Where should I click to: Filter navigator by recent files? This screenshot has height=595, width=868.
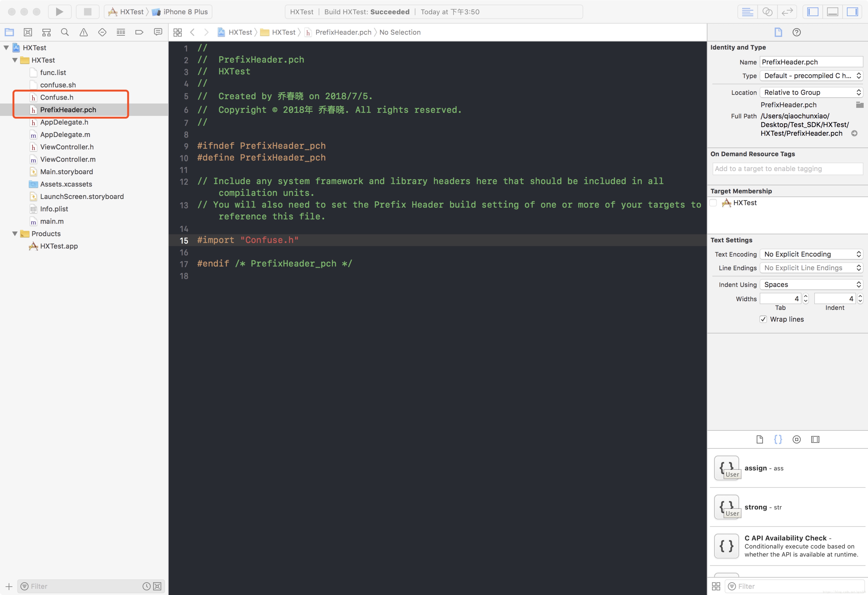pos(146,586)
